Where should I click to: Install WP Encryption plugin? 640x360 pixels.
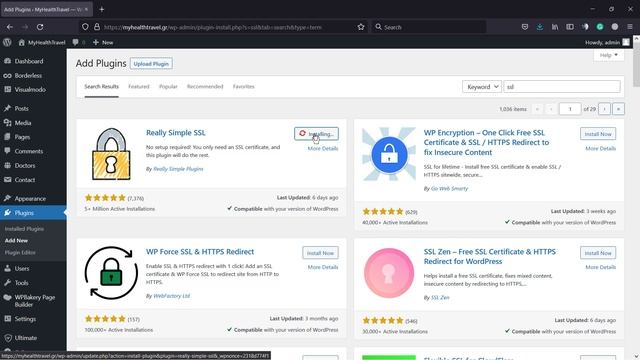(598, 134)
